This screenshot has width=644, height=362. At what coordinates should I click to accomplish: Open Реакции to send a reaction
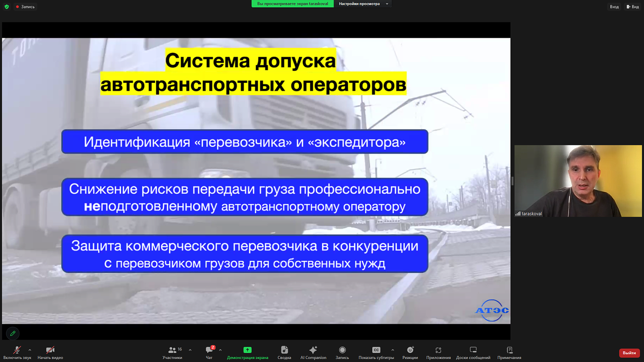click(x=410, y=352)
